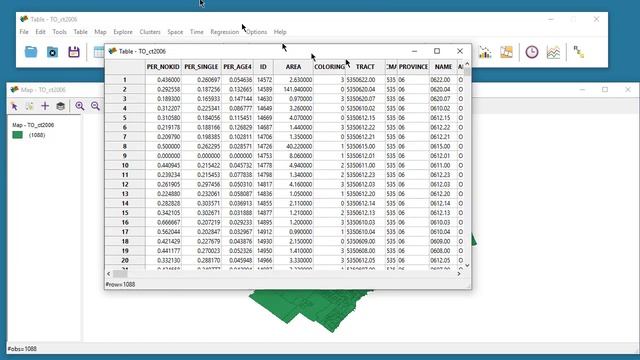Click the ID cell 14753
The height and width of the screenshot is (360, 640).
(263, 156)
